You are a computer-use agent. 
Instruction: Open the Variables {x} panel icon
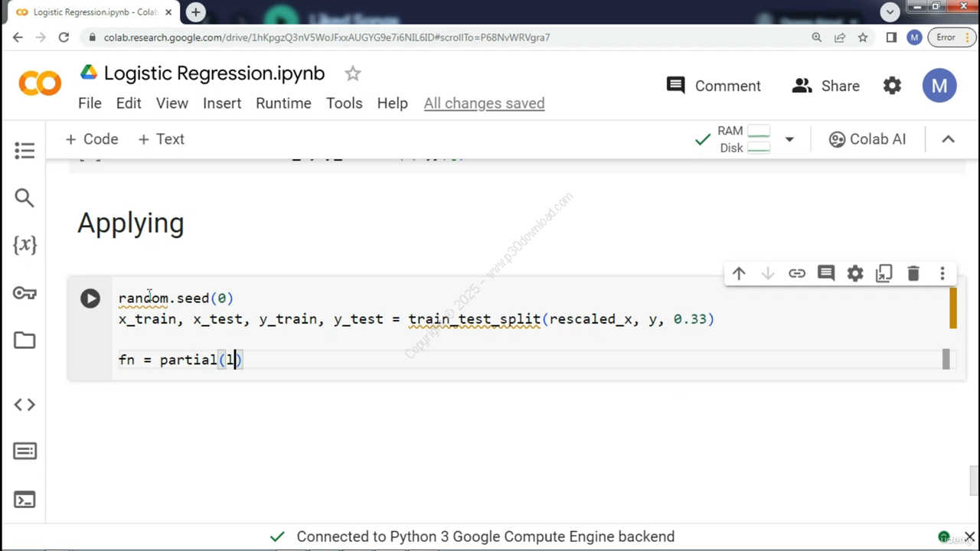pyautogui.click(x=24, y=245)
